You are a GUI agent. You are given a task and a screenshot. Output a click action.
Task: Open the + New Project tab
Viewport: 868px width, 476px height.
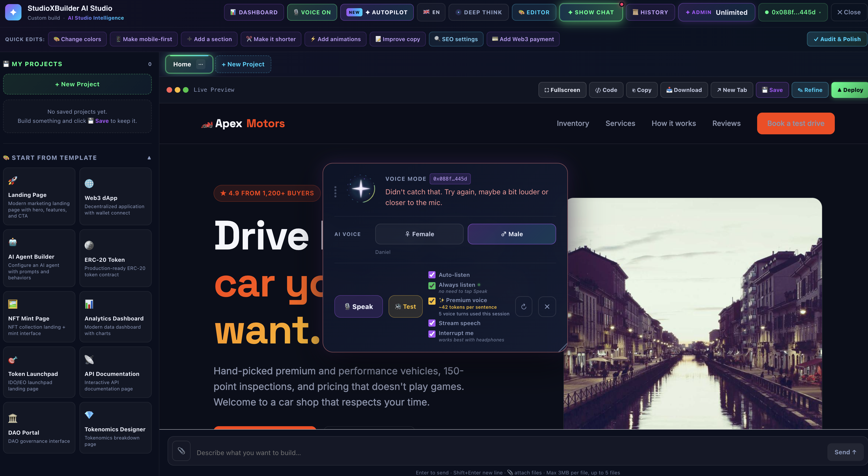point(243,64)
